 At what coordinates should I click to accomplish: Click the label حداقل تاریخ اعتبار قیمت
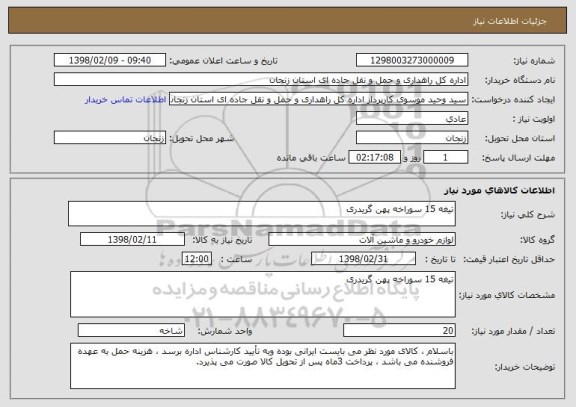(509, 259)
